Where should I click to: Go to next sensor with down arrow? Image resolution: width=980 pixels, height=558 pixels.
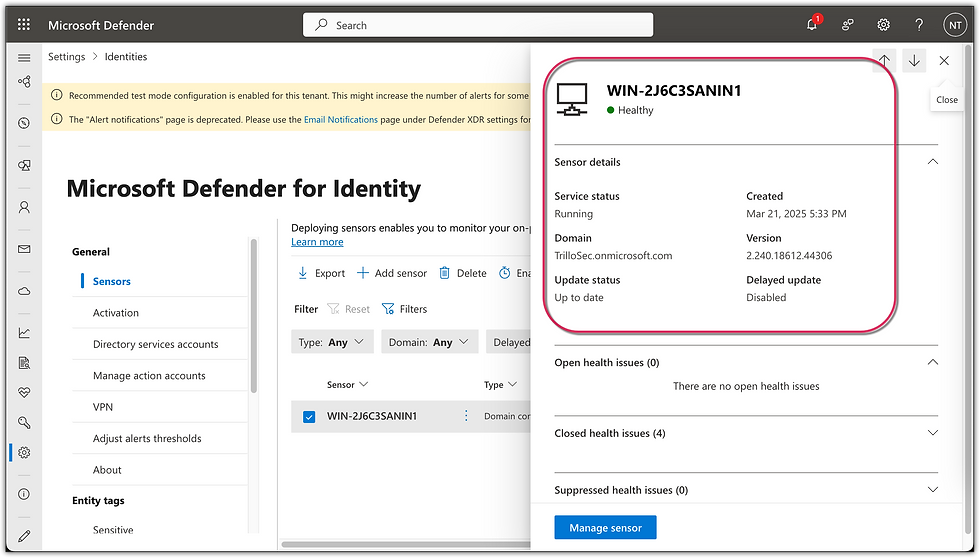pyautogui.click(x=914, y=61)
